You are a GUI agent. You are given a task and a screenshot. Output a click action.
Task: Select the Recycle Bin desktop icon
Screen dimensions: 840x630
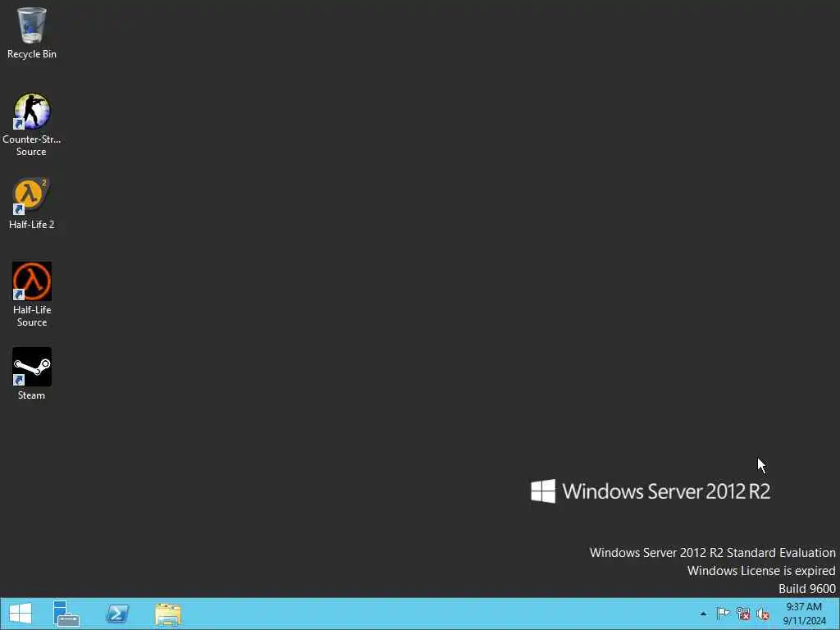click(x=32, y=25)
